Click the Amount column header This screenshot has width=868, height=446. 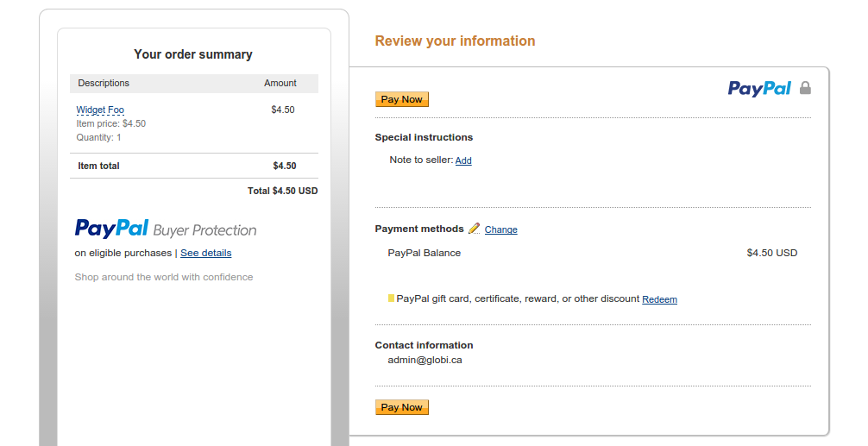tap(280, 83)
